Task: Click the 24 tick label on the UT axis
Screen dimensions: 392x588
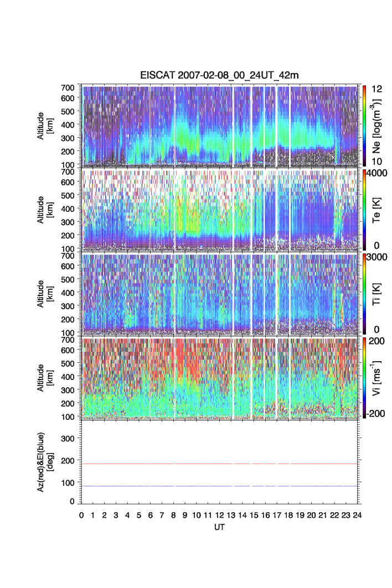Action: click(357, 516)
